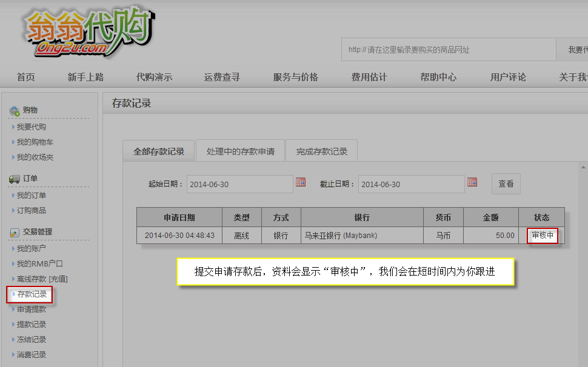
Task: Click the 截止日期 date field
Action: coord(412,184)
